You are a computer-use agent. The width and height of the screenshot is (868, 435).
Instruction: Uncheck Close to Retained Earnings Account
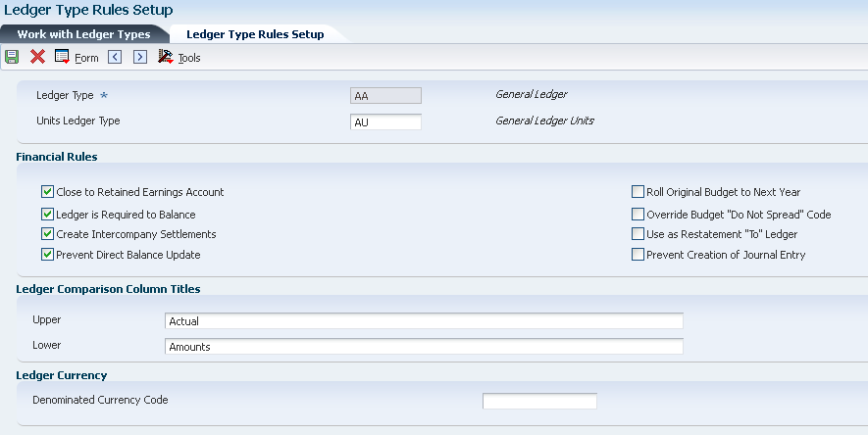[48, 192]
